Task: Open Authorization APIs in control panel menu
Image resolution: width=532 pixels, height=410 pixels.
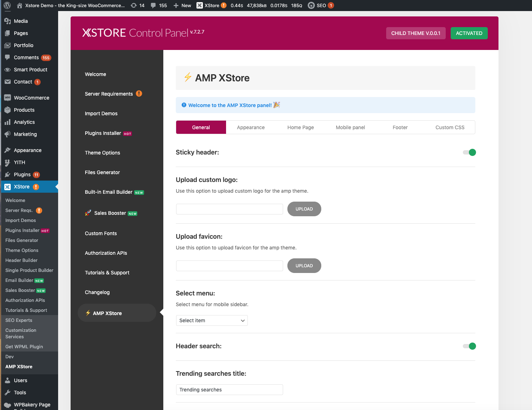Action: [106, 253]
